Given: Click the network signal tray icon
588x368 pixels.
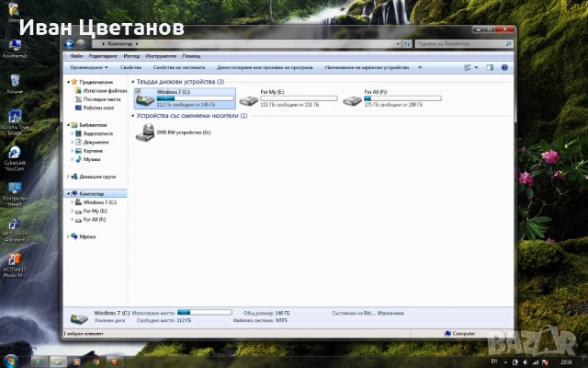Looking at the screenshot, I should tap(535, 362).
